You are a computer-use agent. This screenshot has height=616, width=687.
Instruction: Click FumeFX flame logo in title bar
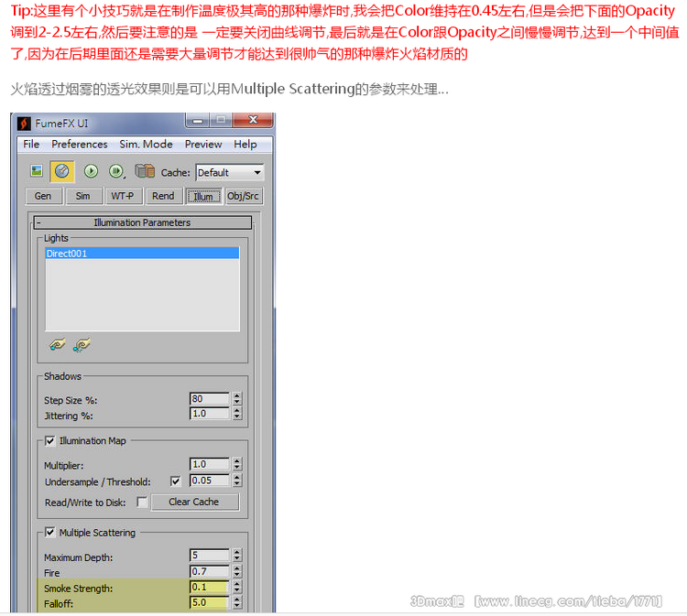point(24,124)
